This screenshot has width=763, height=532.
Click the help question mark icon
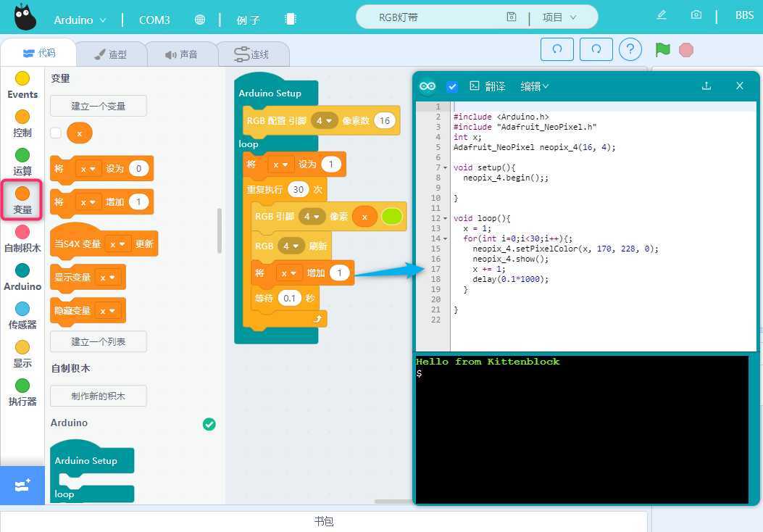coord(630,49)
